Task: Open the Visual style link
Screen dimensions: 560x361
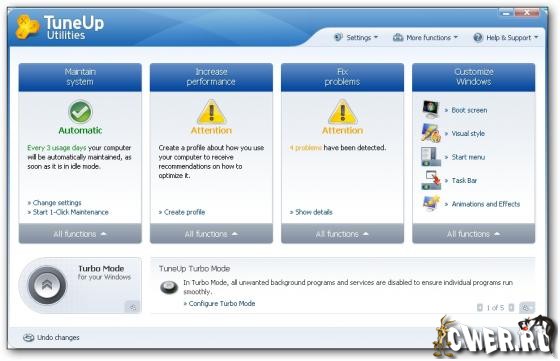Action: point(468,134)
